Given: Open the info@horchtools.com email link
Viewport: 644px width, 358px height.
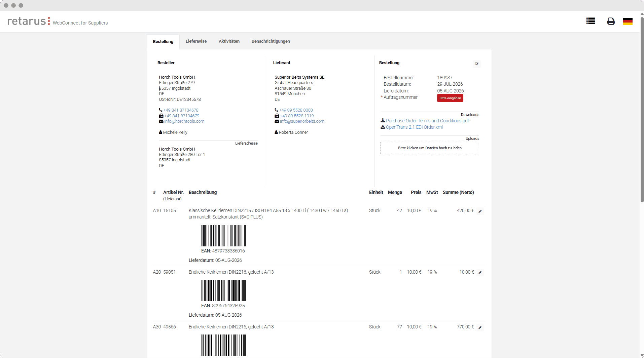Looking at the screenshot, I should (x=184, y=121).
